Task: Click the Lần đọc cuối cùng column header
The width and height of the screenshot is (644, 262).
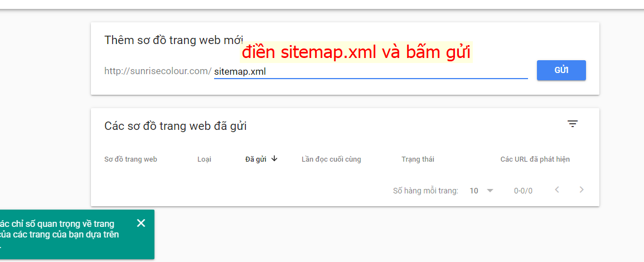Action: click(x=331, y=159)
